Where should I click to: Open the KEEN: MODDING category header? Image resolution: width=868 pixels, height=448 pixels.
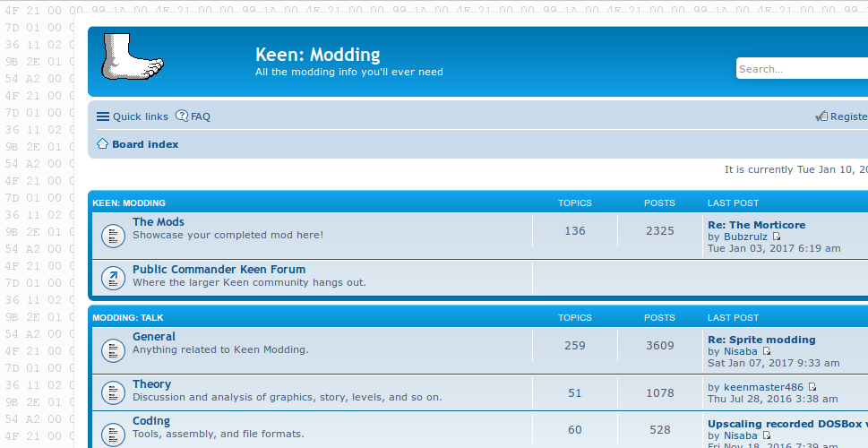129,203
